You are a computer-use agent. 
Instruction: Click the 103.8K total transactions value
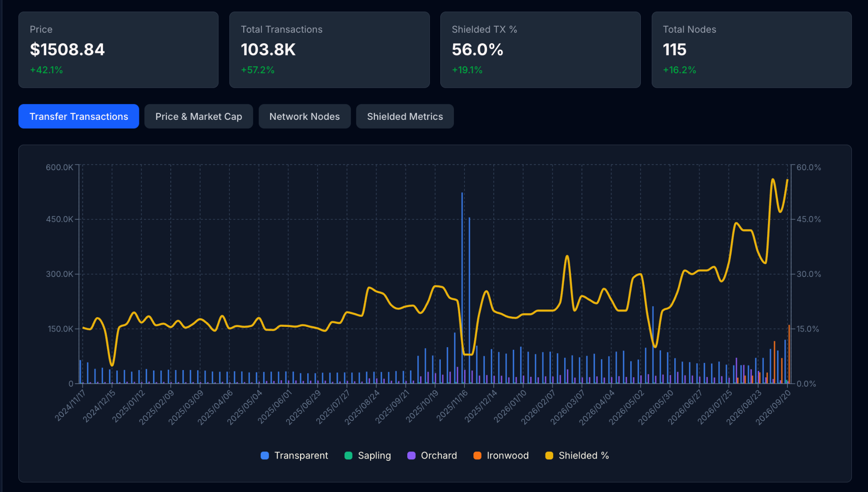[x=268, y=50]
